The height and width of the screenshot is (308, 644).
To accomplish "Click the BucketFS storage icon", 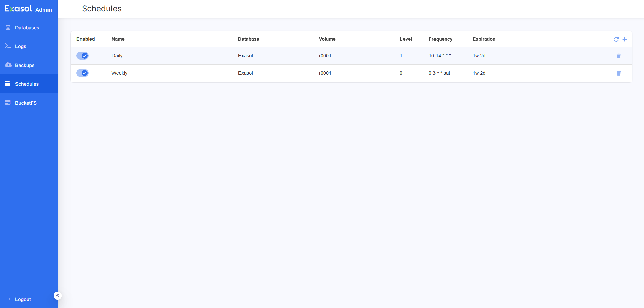I will coord(8,103).
